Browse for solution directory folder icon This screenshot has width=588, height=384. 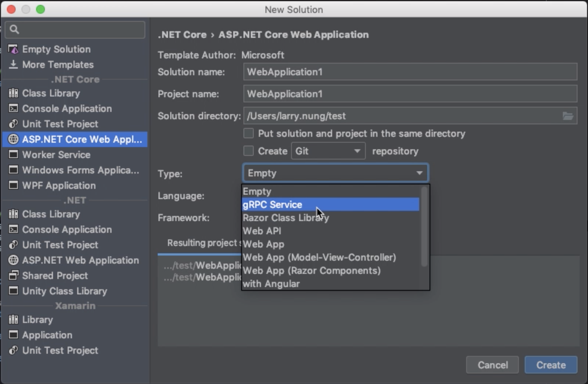click(567, 116)
